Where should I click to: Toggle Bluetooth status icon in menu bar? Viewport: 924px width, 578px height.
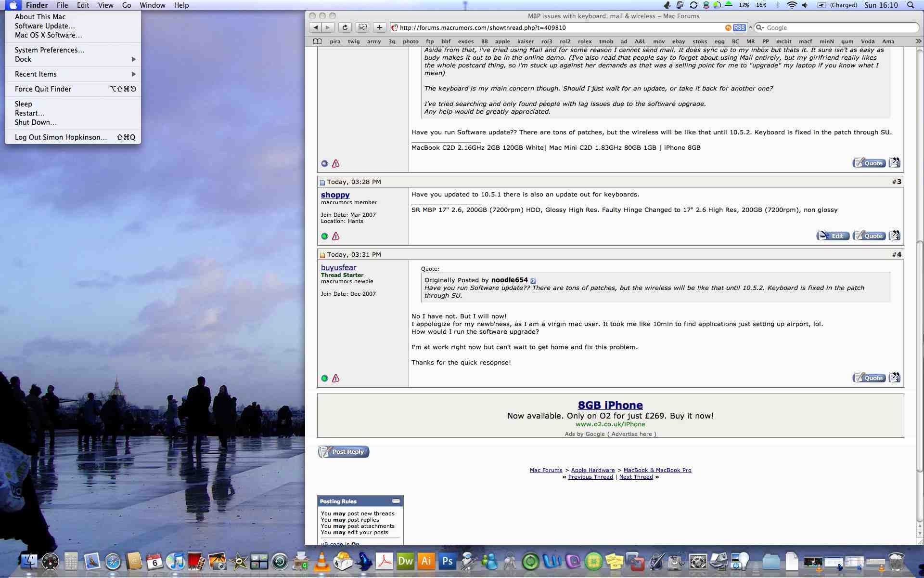point(777,5)
